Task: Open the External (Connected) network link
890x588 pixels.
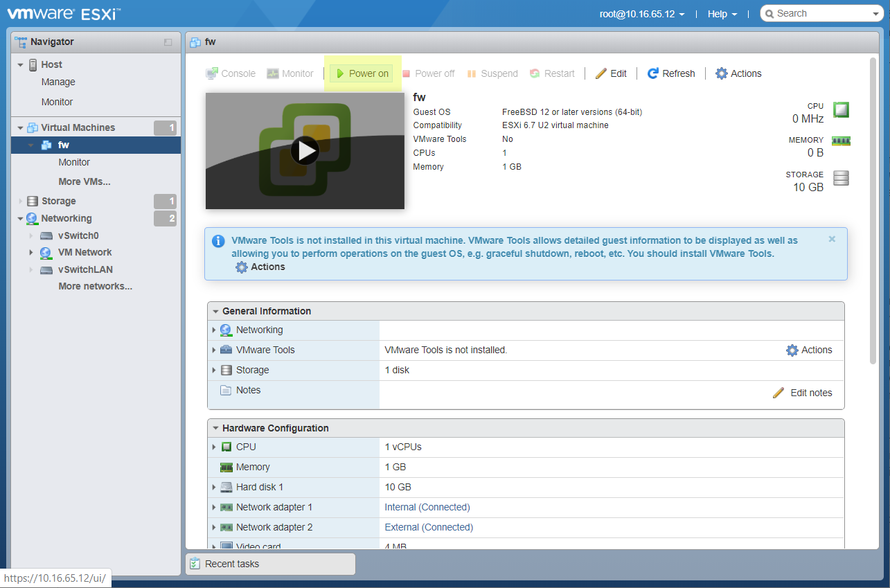Action: coord(429,527)
